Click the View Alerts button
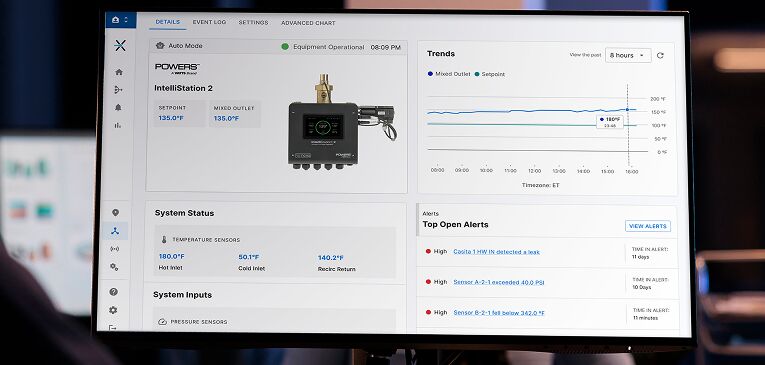765x365 pixels. [x=648, y=226]
